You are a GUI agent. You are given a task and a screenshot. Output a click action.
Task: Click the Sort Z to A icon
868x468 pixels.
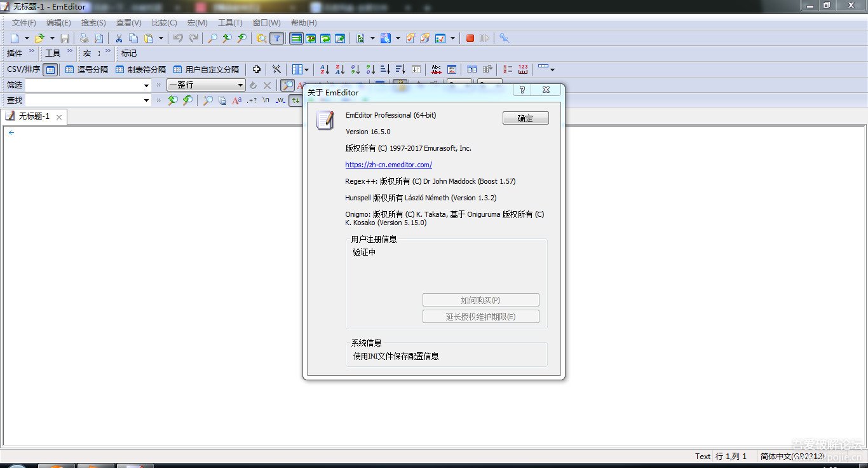point(340,69)
